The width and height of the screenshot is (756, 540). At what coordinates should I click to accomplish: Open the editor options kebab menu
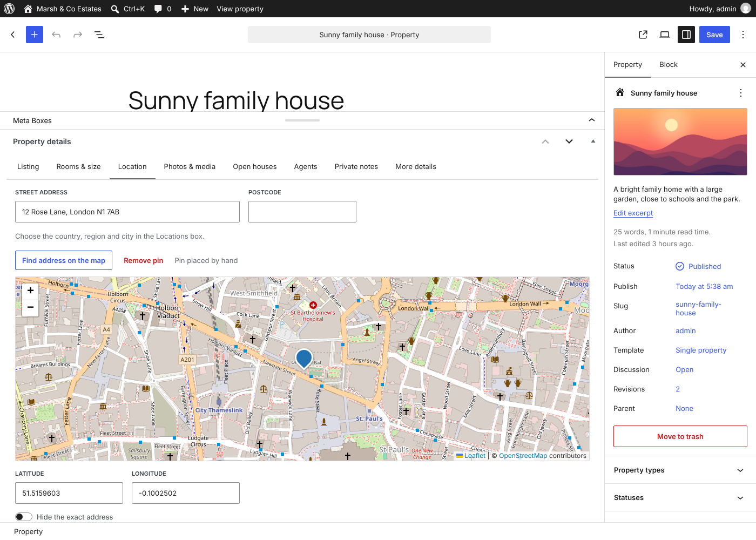coord(743,35)
